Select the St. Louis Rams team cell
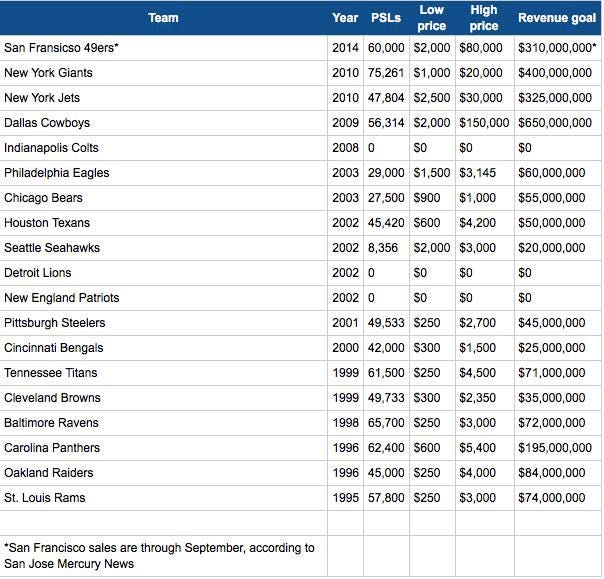604x579 pixels. pos(163,498)
